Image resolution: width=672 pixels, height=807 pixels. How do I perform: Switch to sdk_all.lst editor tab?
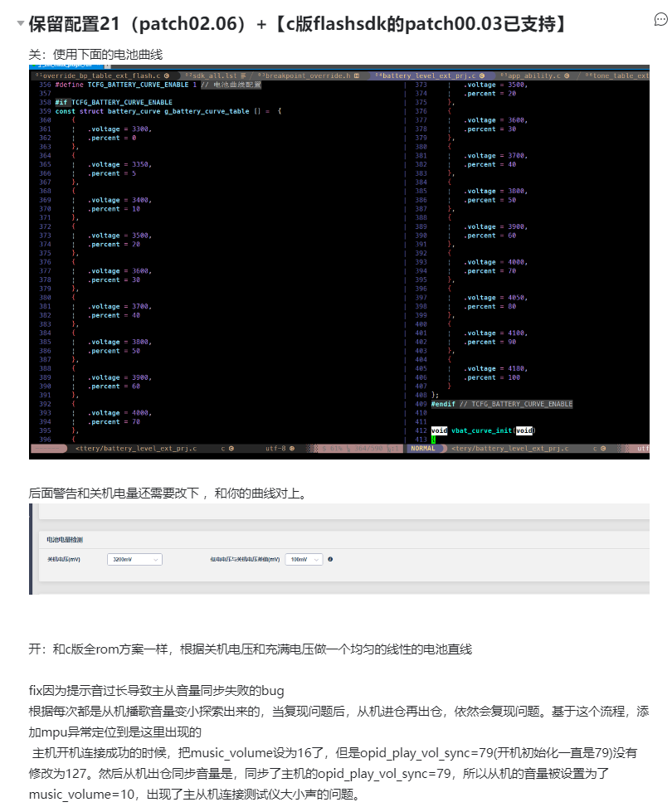click(x=215, y=75)
